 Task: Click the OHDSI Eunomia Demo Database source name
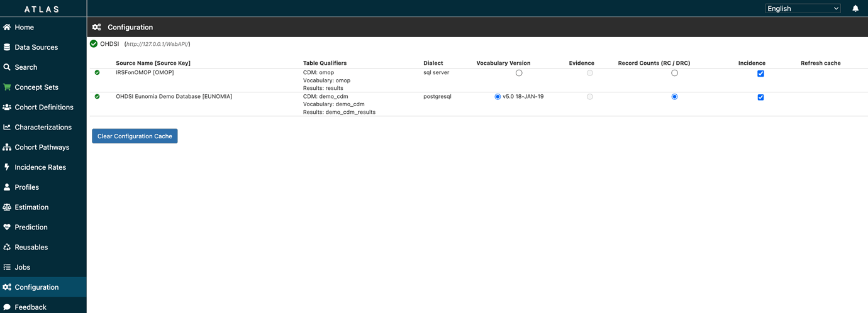[174, 97]
